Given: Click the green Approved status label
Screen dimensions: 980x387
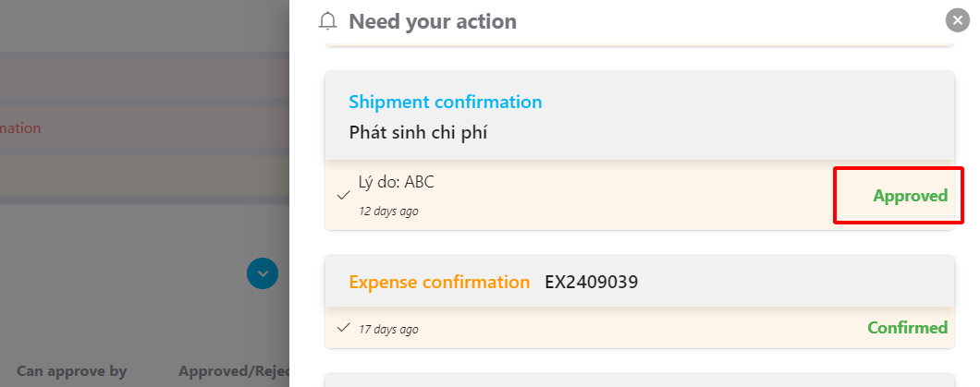Looking at the screenshot, I should [910, 196].
